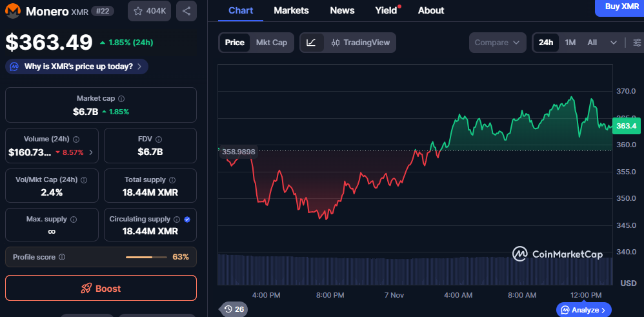Expand Volume (24h) details arrow
The width and height of the screenshot is (644, 317).
(x=90, y=152)
